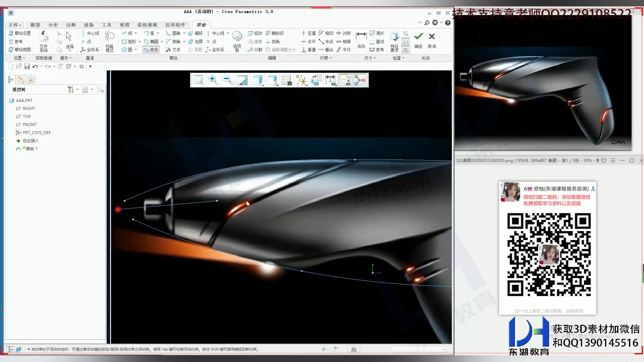Select PRT_CSYS_DEF in the model tree
Image resolution: width=644 pixels, height=362 pixels.
coord(33,132)
